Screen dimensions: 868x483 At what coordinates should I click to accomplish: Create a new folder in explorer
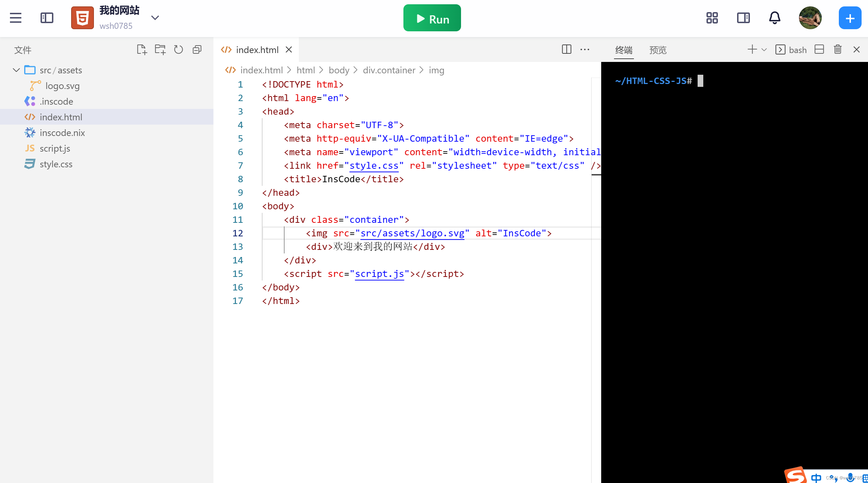point(160,50)
